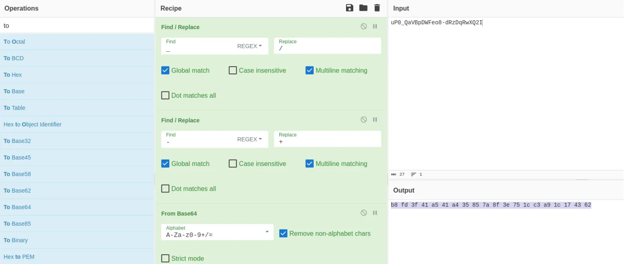Uncheck Global match in first Find / Replace
This screenshot has height=264, width=644.
(x=165, y=71)
